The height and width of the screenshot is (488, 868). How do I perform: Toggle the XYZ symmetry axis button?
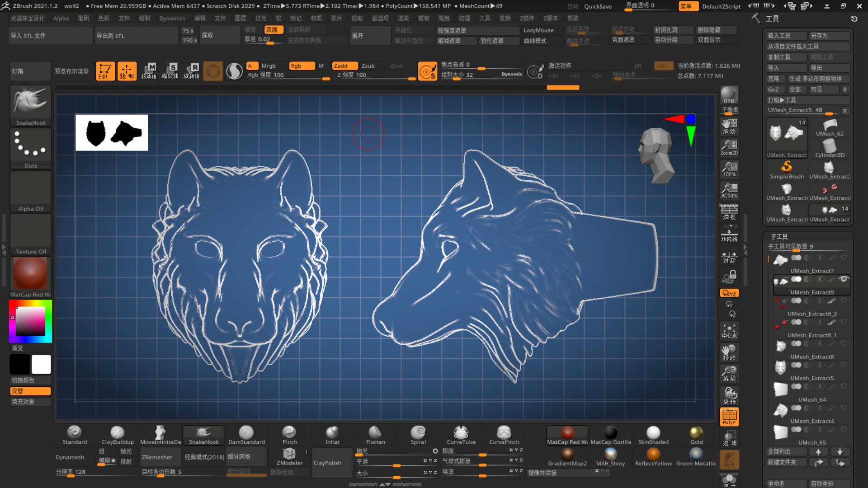729,293
